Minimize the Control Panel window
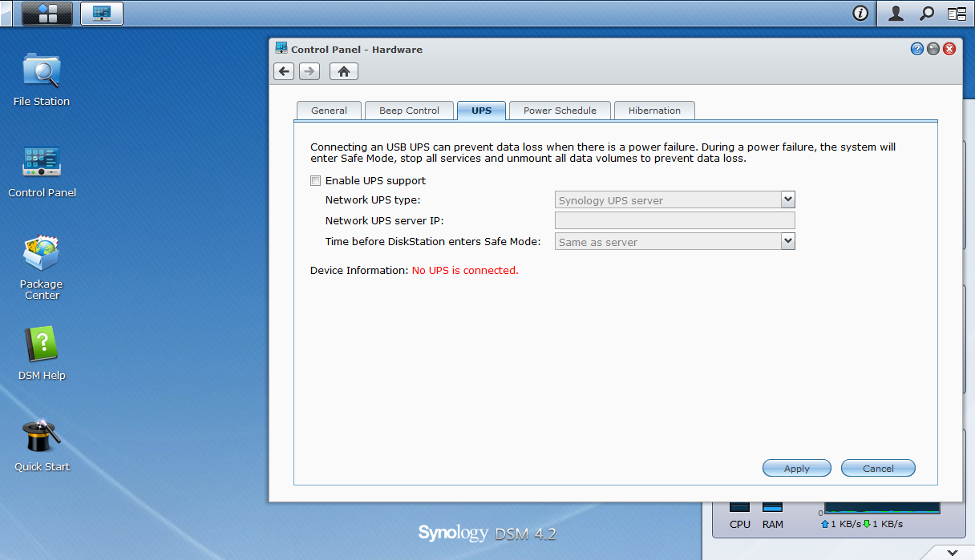The image size is (975, 560). tap(933, 49)
